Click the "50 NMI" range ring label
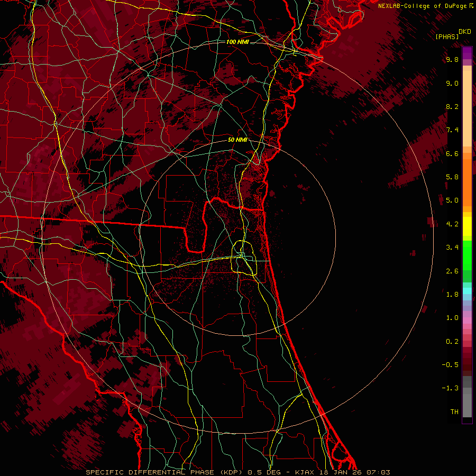Image resolution: width=476 pixels, height=476 pixels. point(237,140)
